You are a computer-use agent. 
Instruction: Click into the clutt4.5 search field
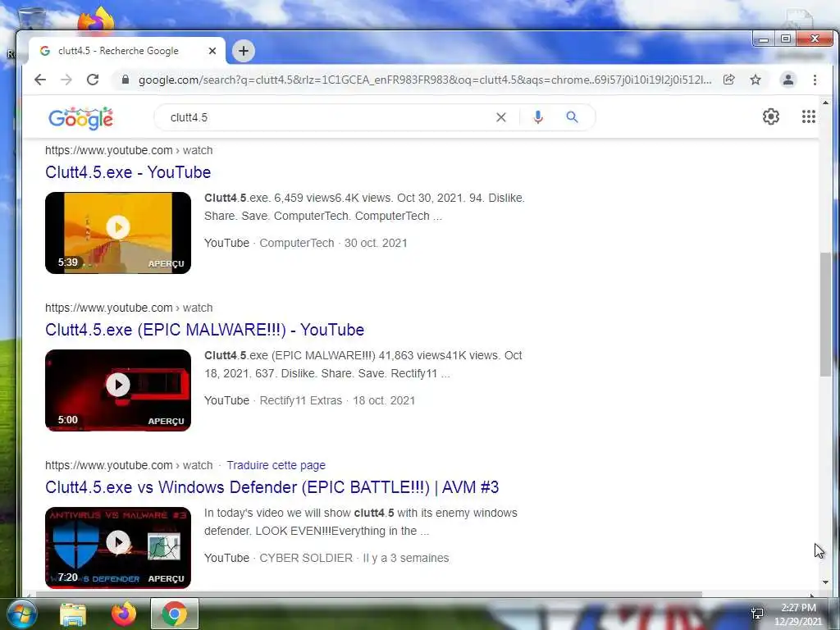326,117
